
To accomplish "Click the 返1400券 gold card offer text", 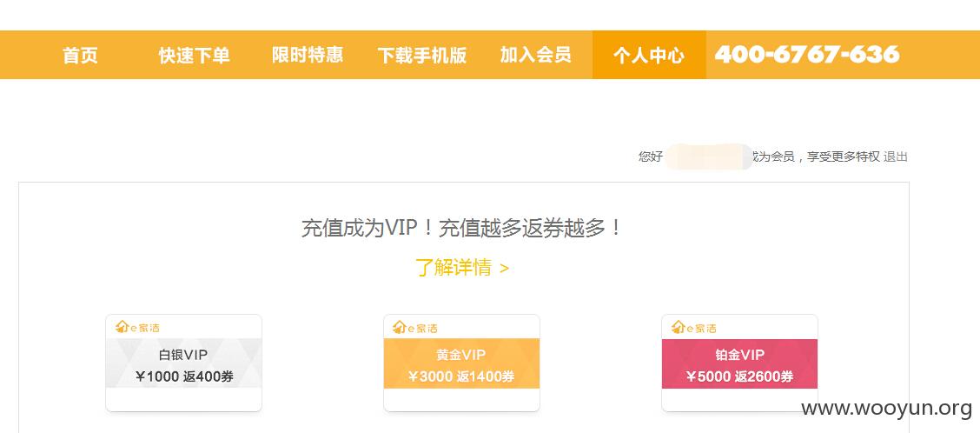I will tap(486, 376).
